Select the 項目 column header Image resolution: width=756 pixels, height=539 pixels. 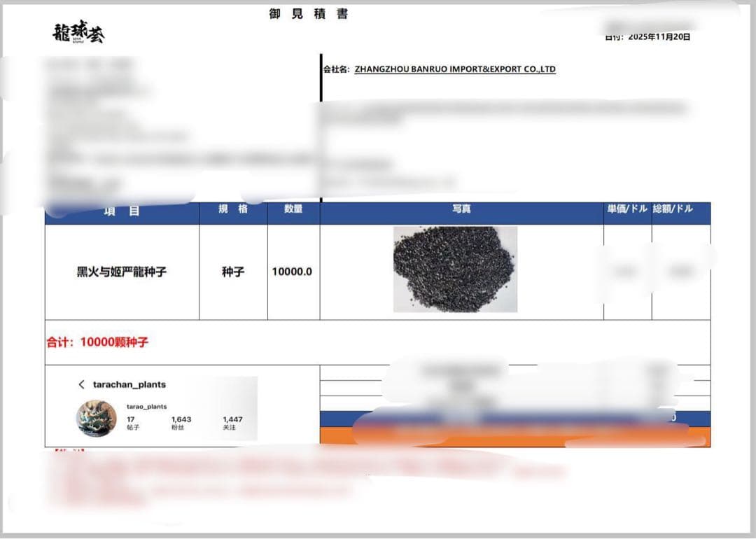[x=122, y=211]
